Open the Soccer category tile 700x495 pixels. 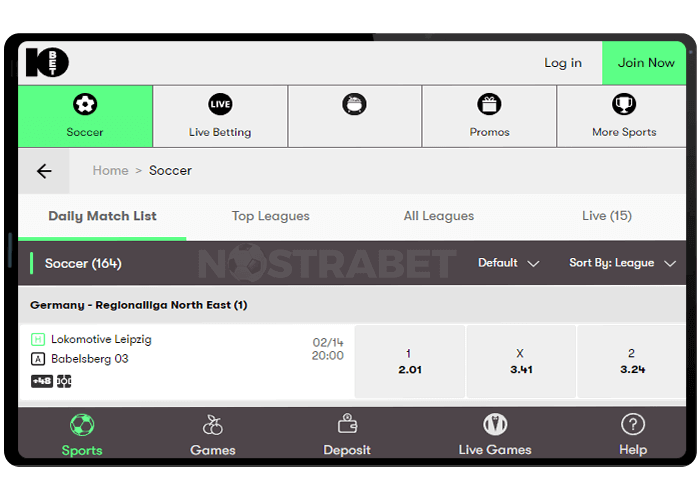tap(85, 116)
